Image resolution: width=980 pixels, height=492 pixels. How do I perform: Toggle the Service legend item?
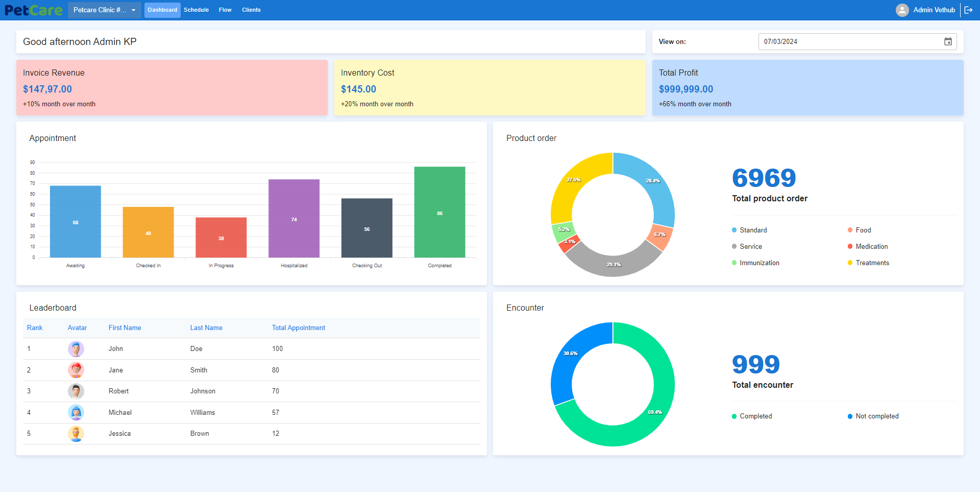click(747, 247)
